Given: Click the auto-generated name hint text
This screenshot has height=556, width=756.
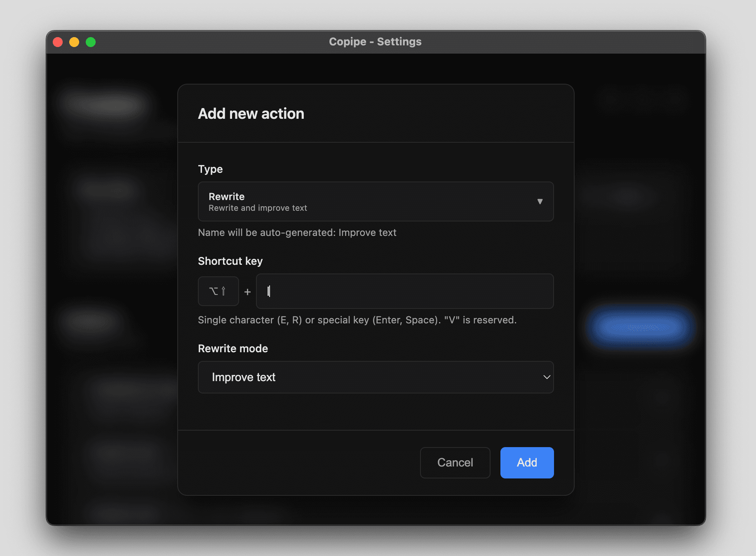Looking at the screenshot, I should pos(297,233).
